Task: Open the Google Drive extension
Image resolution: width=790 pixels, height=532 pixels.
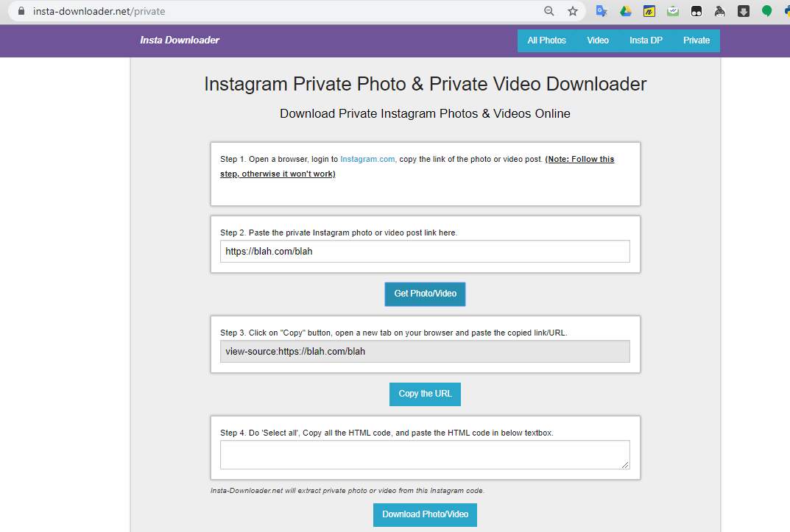Action: pyautogui.click(x=626, y=11)
